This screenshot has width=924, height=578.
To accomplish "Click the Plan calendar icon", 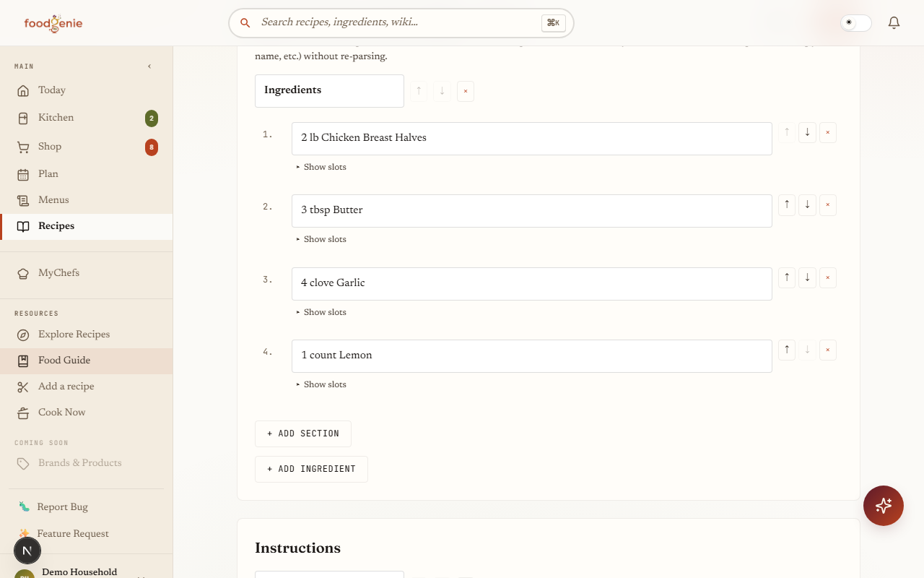I will (23, 174).
